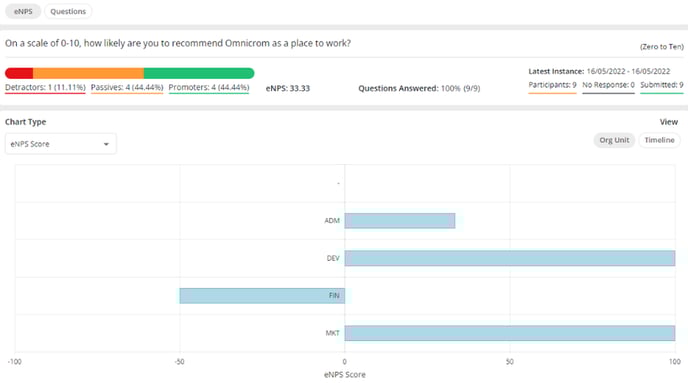Screen dimensions: 688x383
Task: Click the ADM bar in chart
Action: click(400, 221)
